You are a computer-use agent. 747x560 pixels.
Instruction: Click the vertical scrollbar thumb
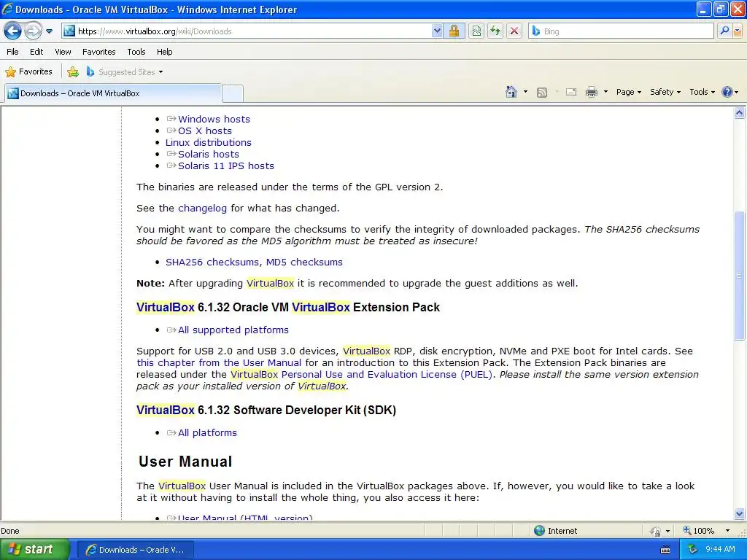coord(740,275)
